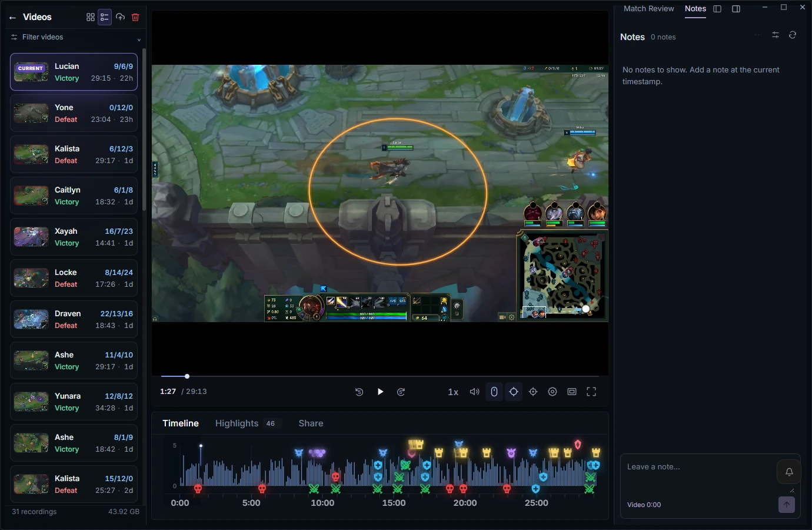
Task: Toggle the right sidebar panel
Action: [736, 9]
